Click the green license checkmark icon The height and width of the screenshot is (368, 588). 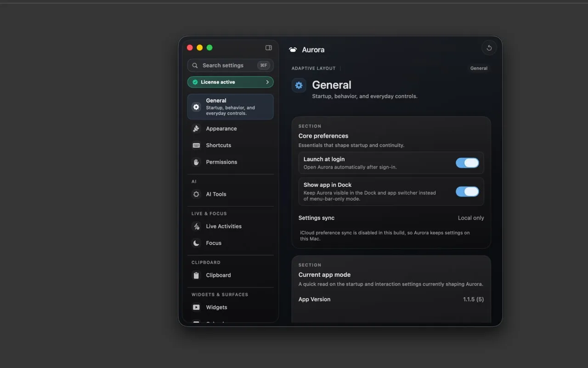click(195, 82)
